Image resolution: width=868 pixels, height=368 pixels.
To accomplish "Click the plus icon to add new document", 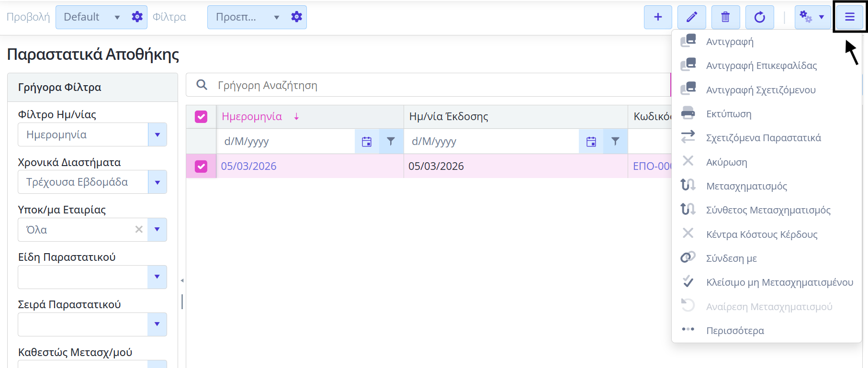I will tap(658, 17).
